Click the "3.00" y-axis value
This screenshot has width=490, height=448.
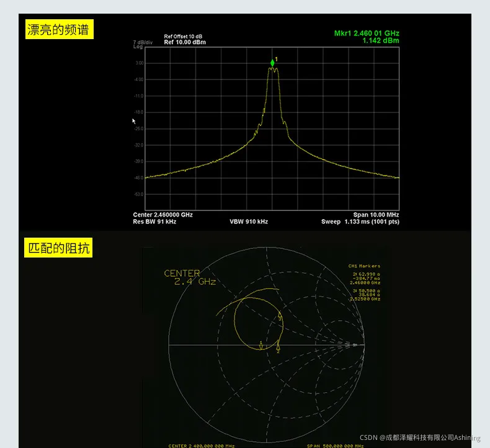(x=140, y=63)
